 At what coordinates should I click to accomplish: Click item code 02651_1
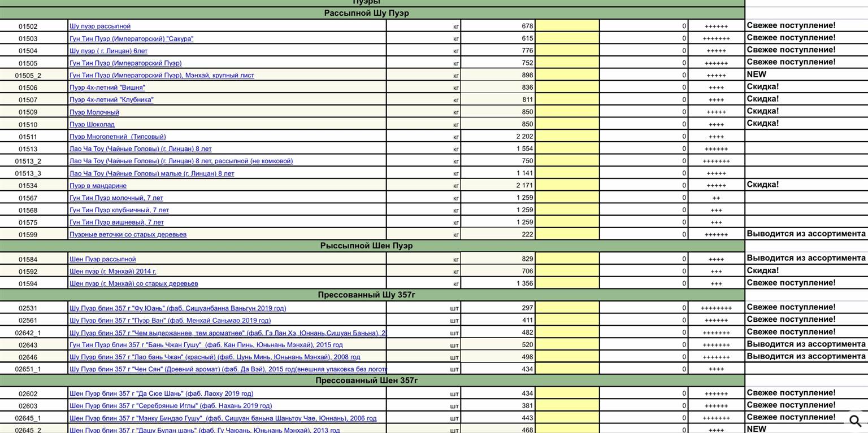[28, 370]
